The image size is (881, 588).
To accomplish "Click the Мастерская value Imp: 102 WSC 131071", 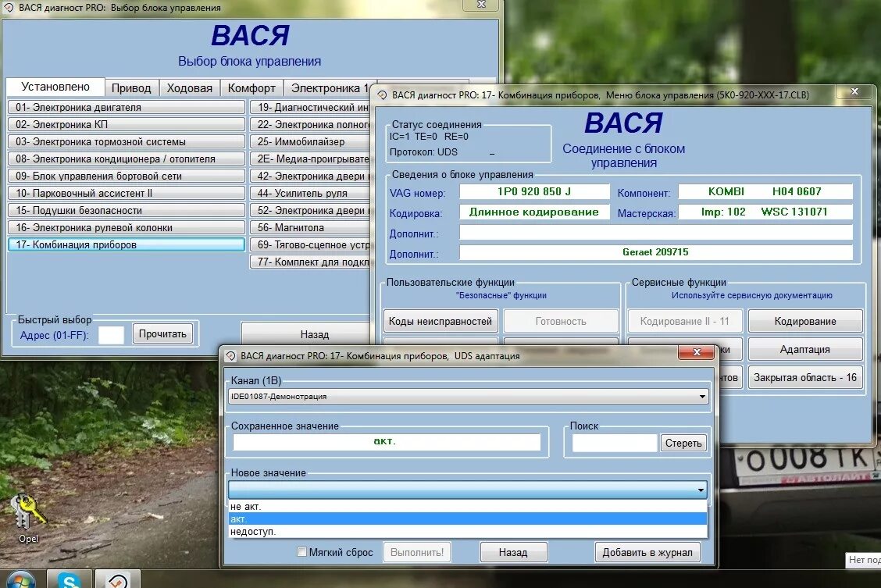I will point(765,212).
